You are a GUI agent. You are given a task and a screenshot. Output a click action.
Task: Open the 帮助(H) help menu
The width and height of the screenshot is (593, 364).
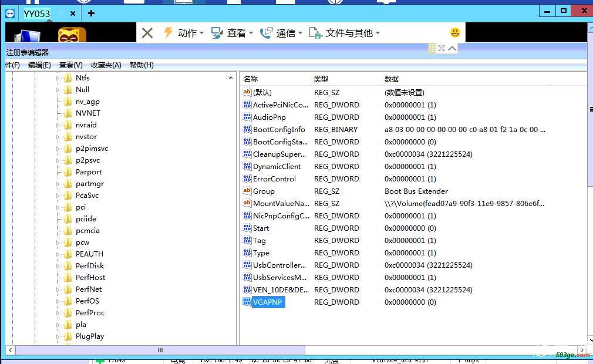pyautogui.click(x=141, y=65)
